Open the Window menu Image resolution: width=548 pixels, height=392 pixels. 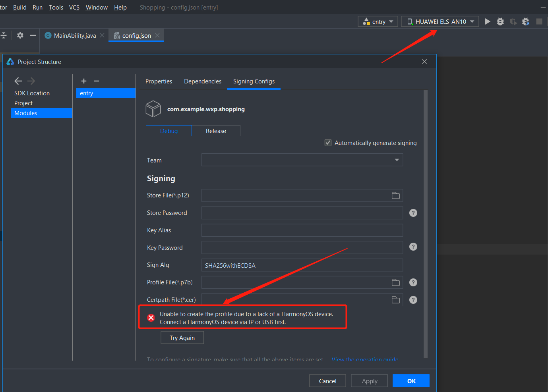click(x=97, y=7)
